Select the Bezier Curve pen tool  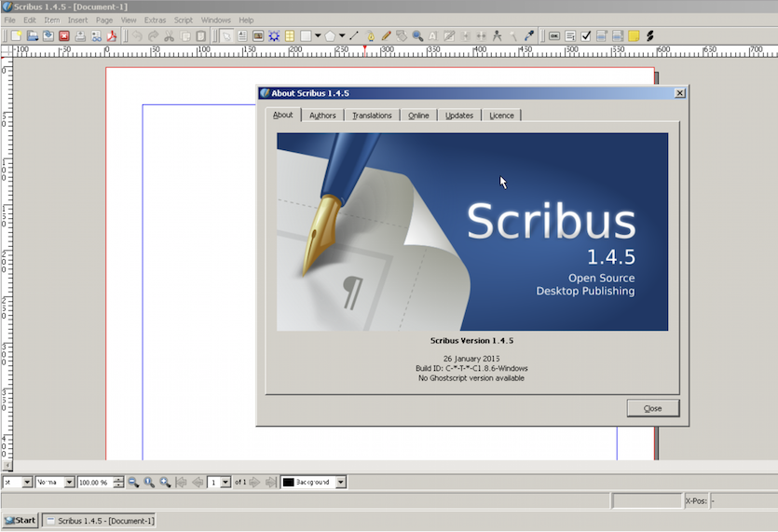(x=370, y=35)
